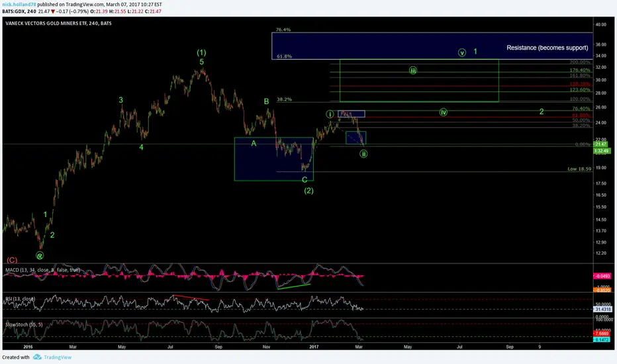
Task: Select the RSI (13, close) indicator label
Action: coord(21,298)
